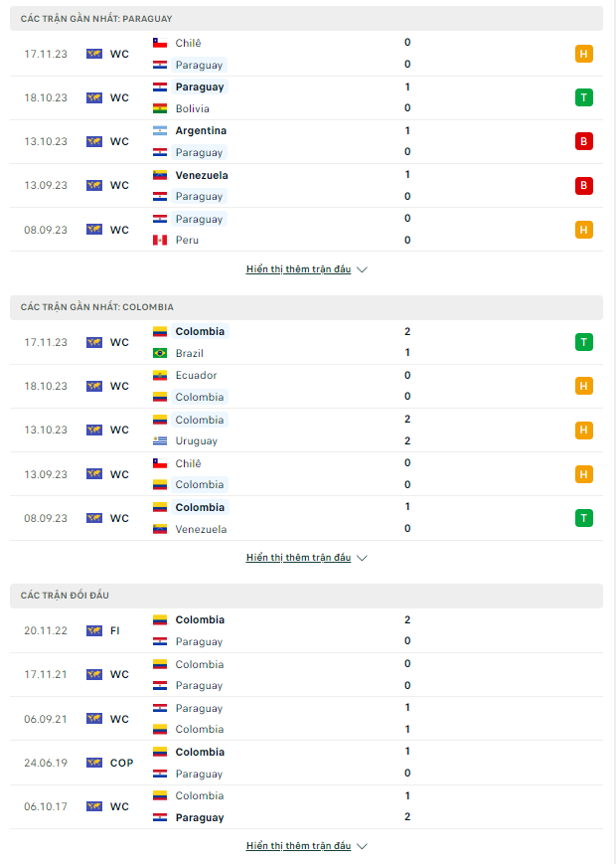Open bold Paraguay name in 06.10.17 match

pos(200,817)
